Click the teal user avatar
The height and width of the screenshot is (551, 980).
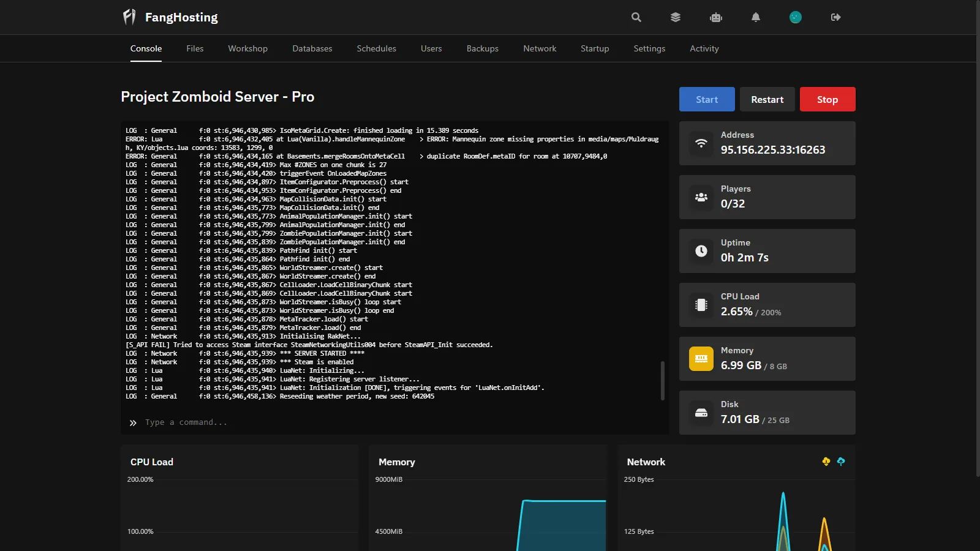(796, 17)
